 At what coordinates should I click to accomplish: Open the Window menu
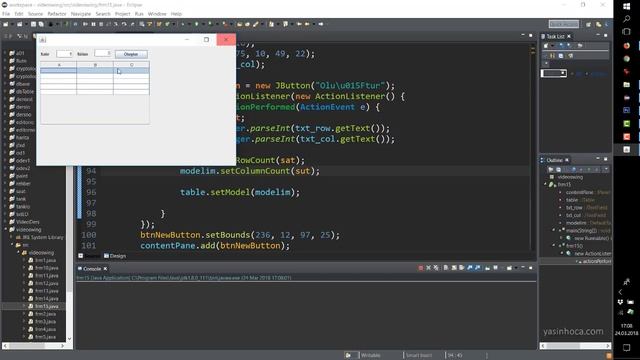click(157, 14)
